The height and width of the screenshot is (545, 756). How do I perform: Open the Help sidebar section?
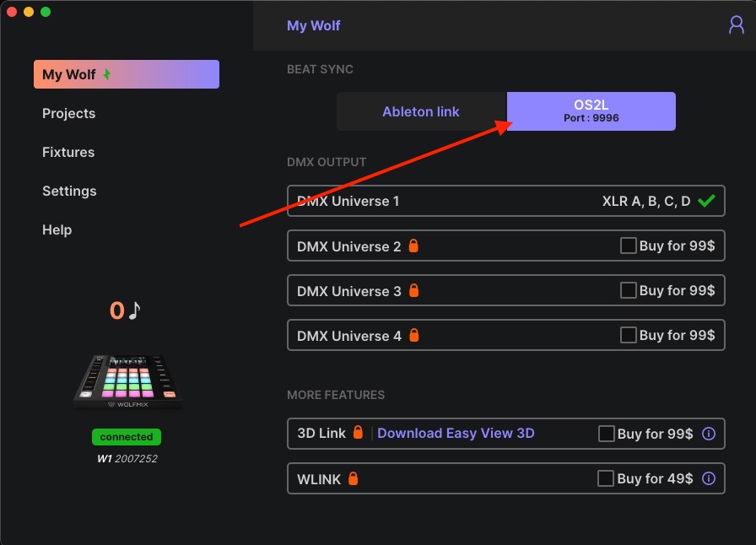[x=57, y=229]
